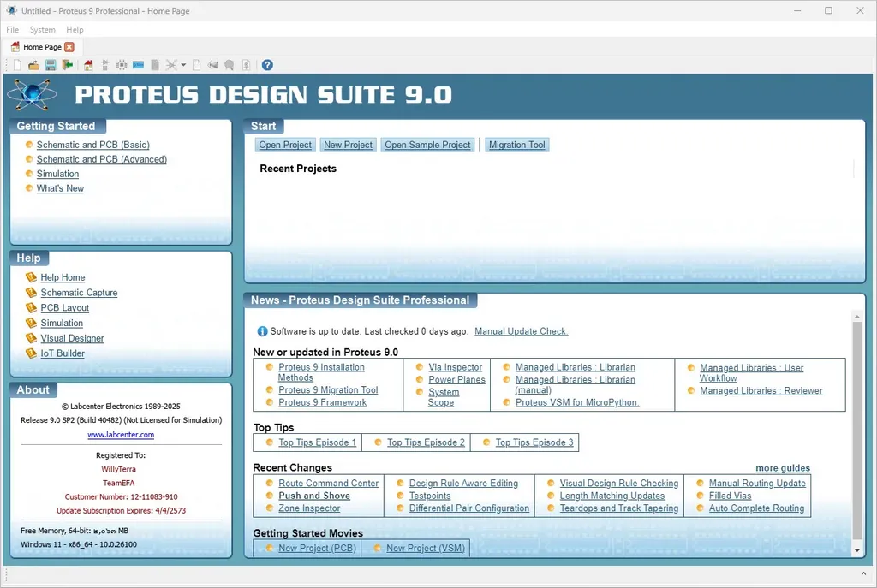Click the dollar-sign document toolbar icon
This screenshot has width=877, height=588.
click(x=246, y=65)
